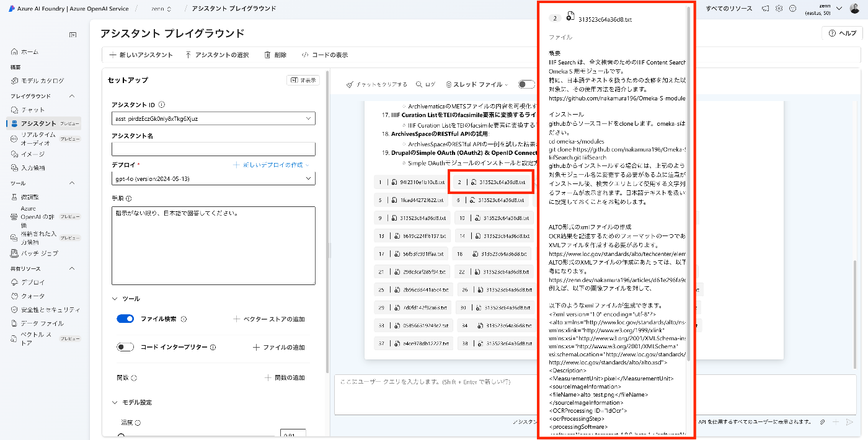The width and height of the screenshot is (868, 440).
Task: Open citation 29 file chip
Action: (411, 307)
